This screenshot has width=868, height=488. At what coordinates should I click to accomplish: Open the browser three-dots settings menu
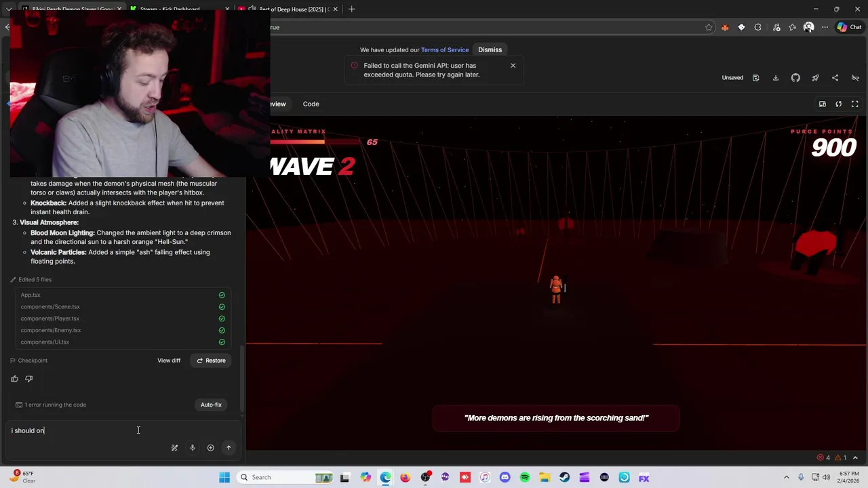point(825,27)
